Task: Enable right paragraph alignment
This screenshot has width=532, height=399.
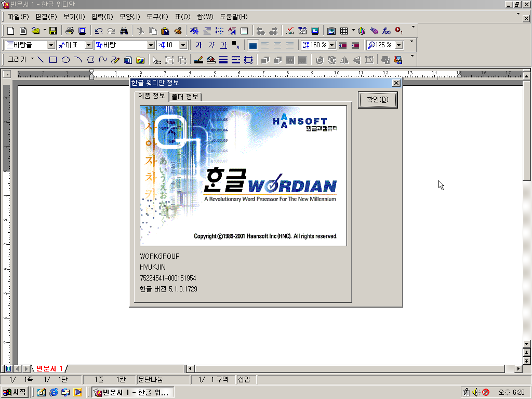Action: pos(290,45)
